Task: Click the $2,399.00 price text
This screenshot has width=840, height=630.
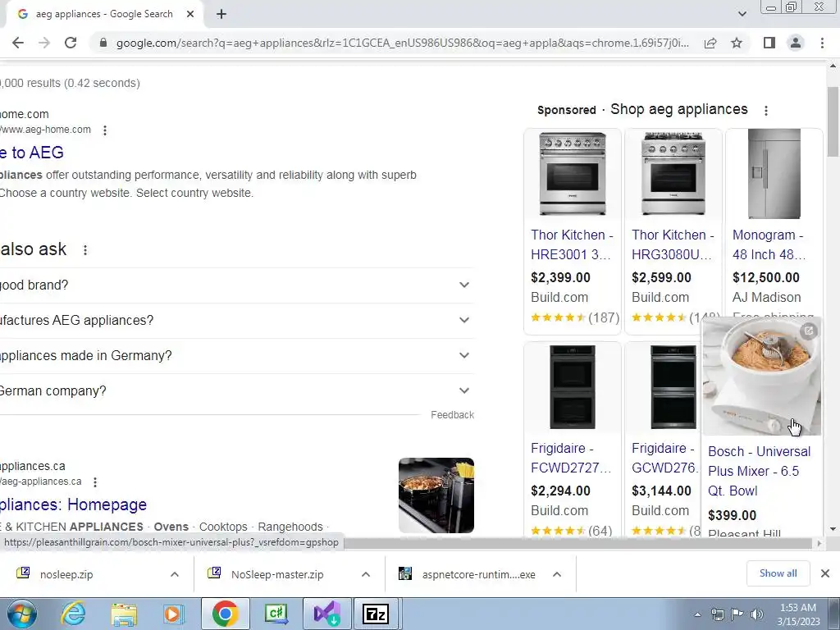Action: click(560, 277)
